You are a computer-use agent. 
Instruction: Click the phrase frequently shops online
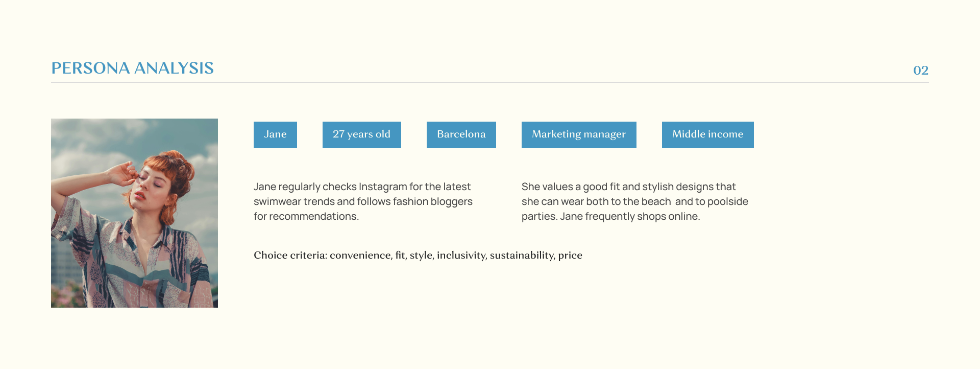[x=643, y=216]
